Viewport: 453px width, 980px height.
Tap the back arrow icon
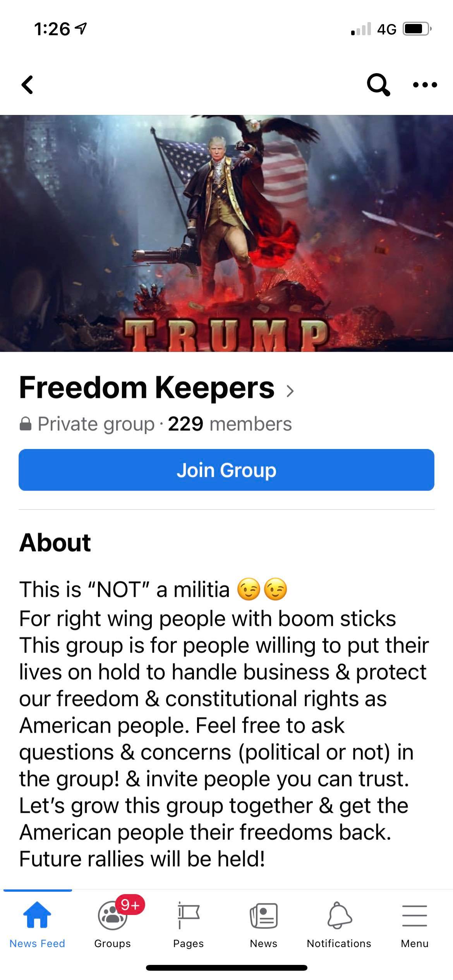point(27,84)
